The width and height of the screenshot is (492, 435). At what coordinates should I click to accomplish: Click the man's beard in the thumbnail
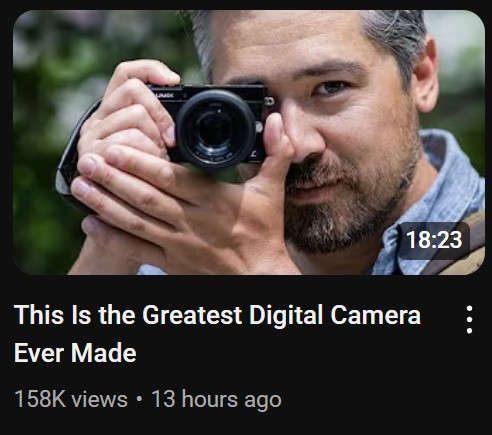[347, 207]
